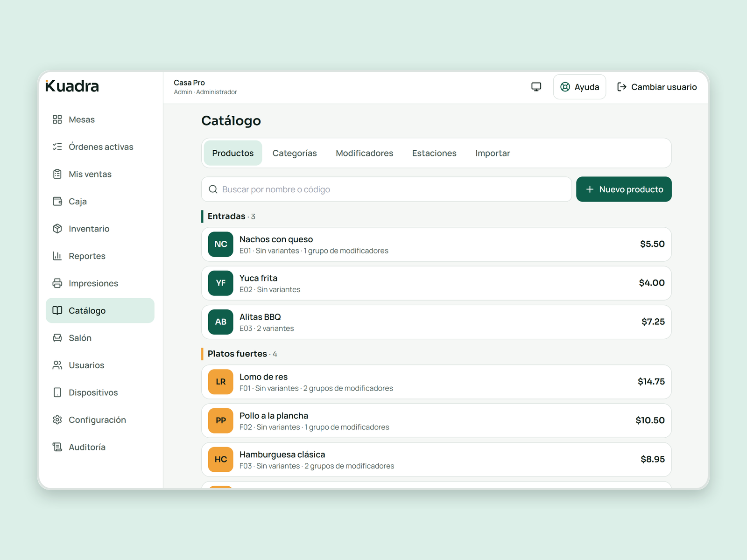Open the Nachos con queso product name
Image resolution: width=747 pixels, height=560 pixels.
pyautogui.click(x=276, y=239)
